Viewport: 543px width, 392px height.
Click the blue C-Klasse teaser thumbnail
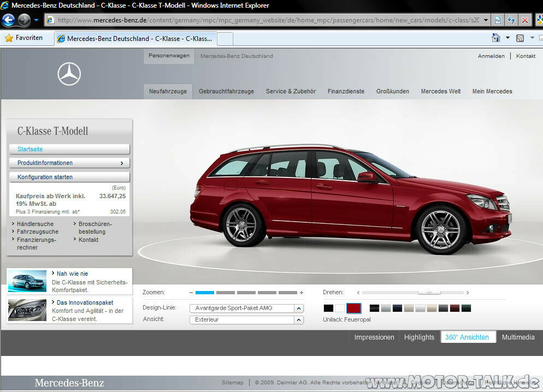[27, 281]
